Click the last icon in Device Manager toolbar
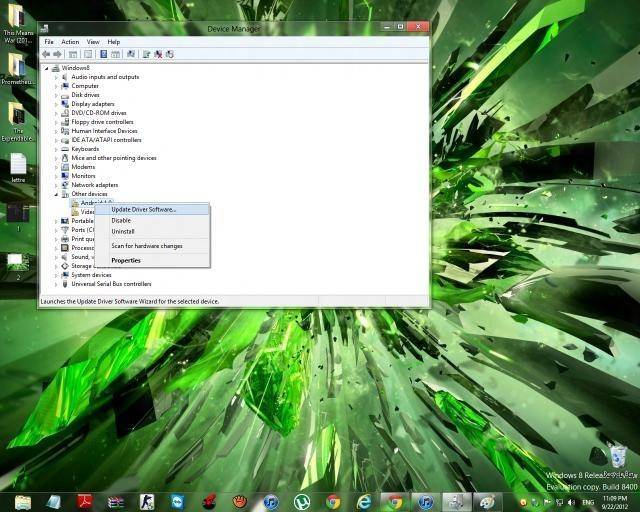 [x=170, y=54]
